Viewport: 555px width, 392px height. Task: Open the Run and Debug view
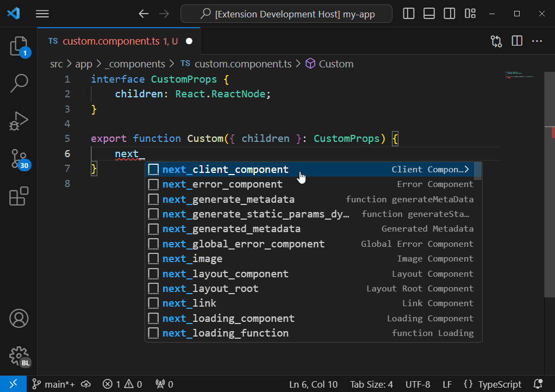[x=19, y=121]
